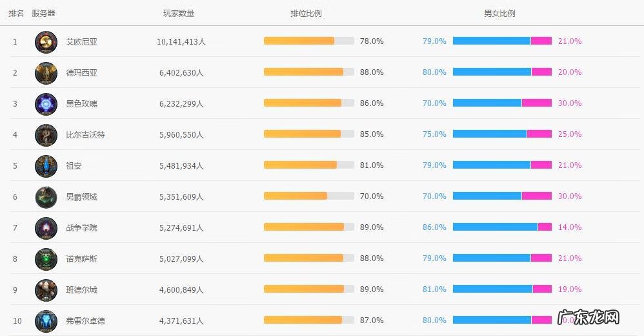Click the 男女比例 column header
Screen dimensions: 644x336
(x=499, y=13)
